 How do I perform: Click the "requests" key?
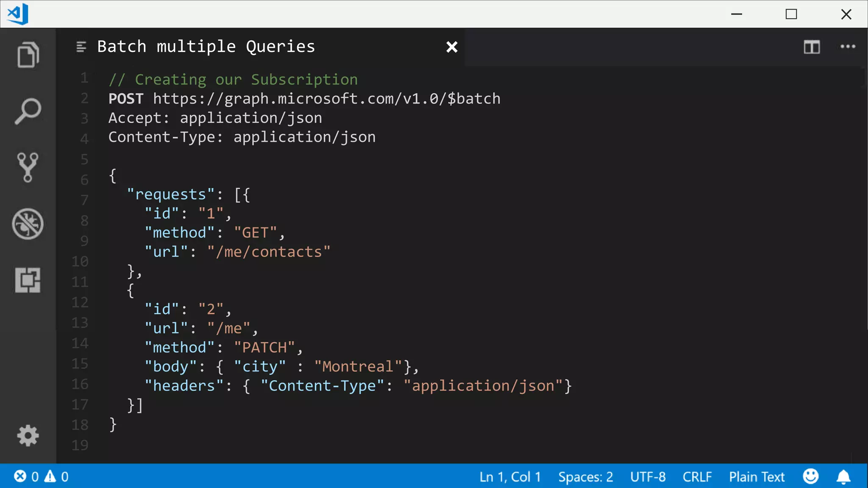coord(171,194)
